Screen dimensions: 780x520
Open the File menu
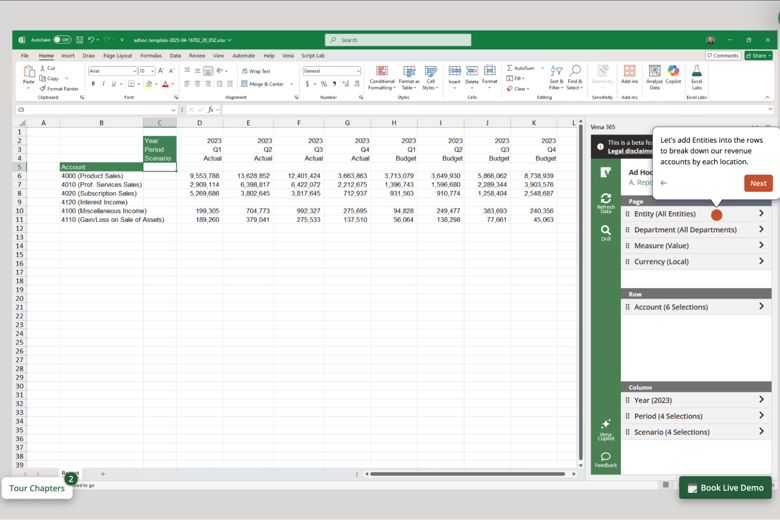(24, 56)
